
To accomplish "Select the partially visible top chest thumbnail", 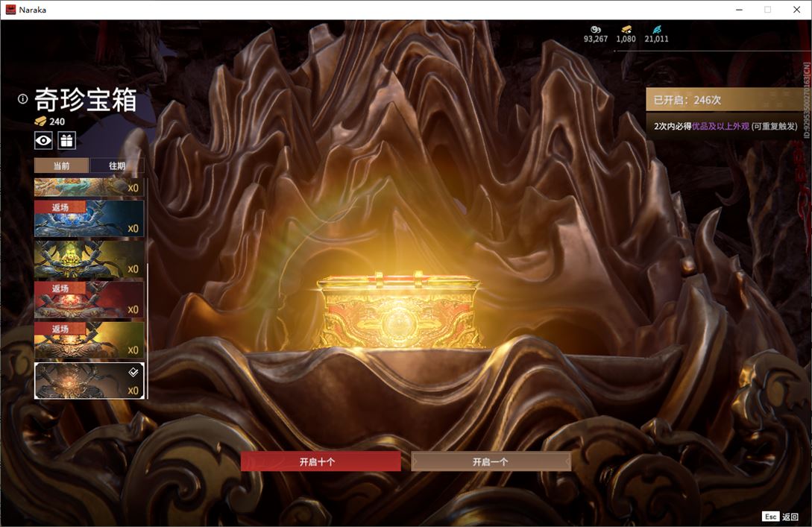I will coord(89,187).
